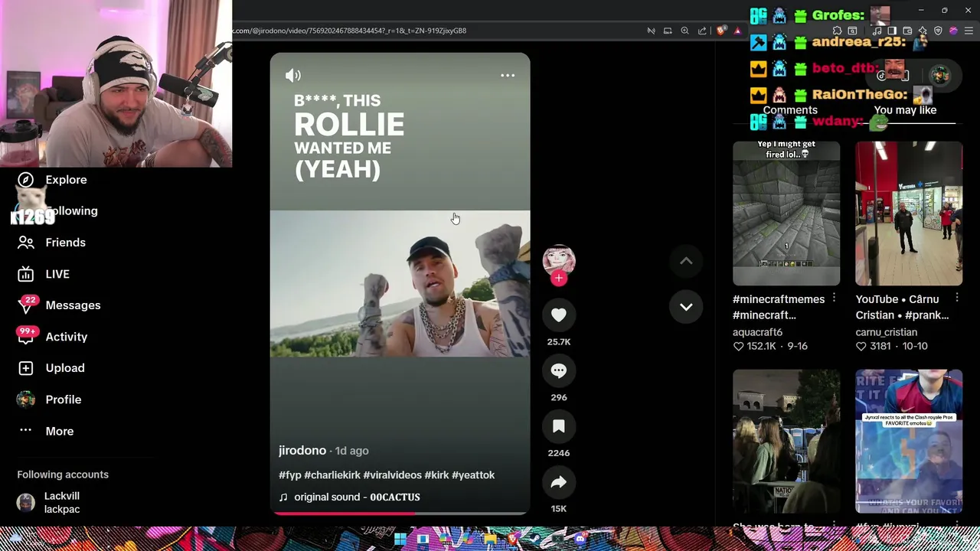Open the #viralvideos hashtag
The width and height of the screenshot is (980, 551).
[x=393, y=475]
